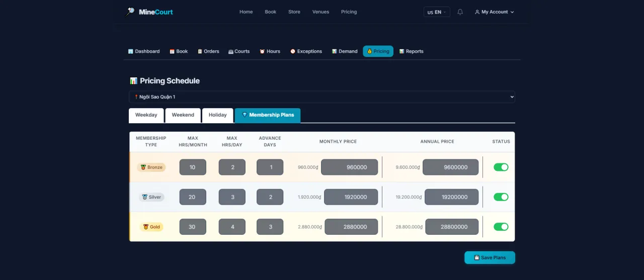
Task: Open the Store nav link
Action: 294,12
